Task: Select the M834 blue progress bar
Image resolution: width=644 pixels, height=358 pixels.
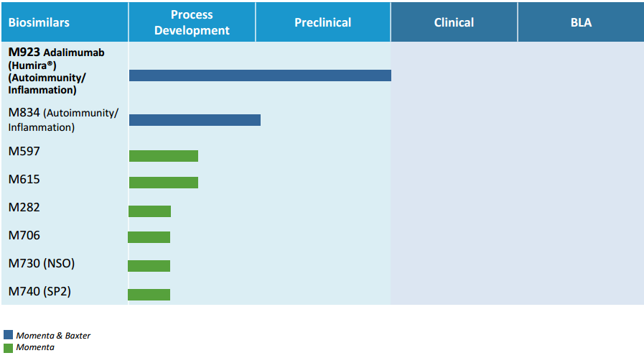Action: tap(195, 120)
